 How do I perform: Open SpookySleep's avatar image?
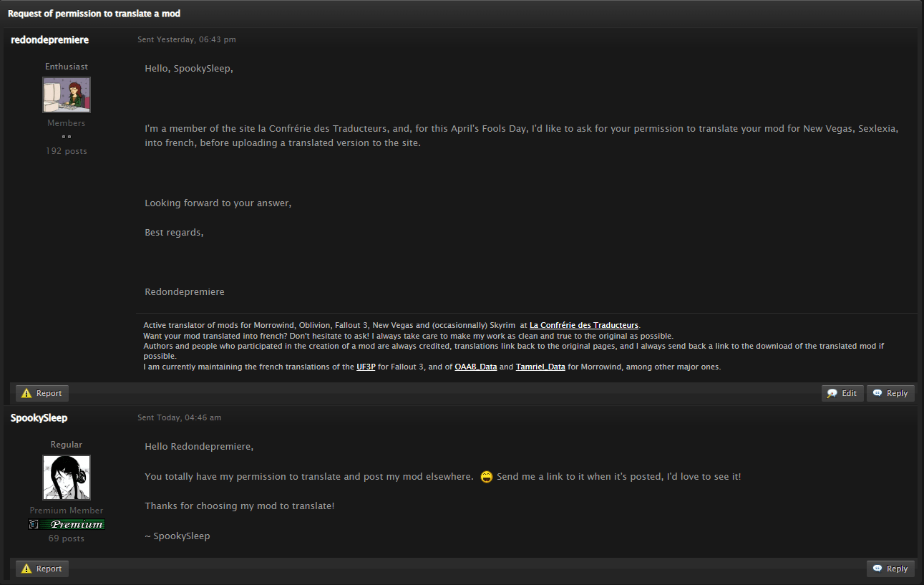tap(67, 478)
